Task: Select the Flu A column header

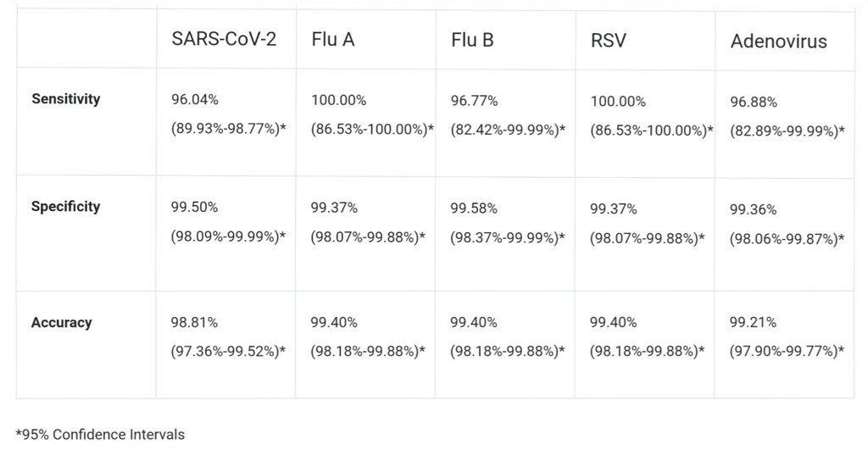Action: pyautogui.click(x=333, y=40)
